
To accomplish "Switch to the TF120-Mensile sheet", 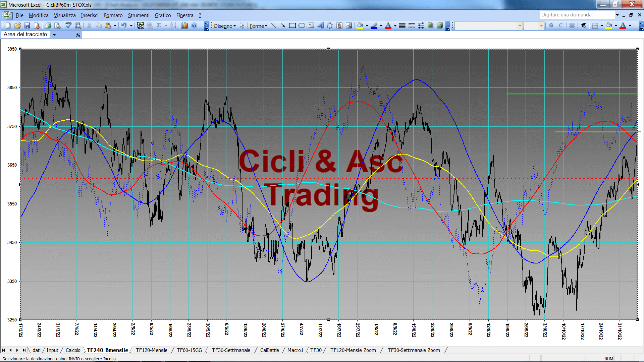I will (151, 350).
